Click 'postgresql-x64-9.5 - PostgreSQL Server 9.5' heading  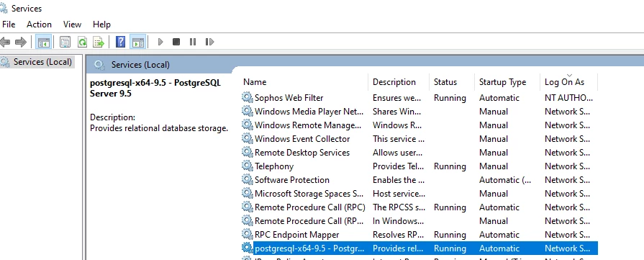coord(155,88)
